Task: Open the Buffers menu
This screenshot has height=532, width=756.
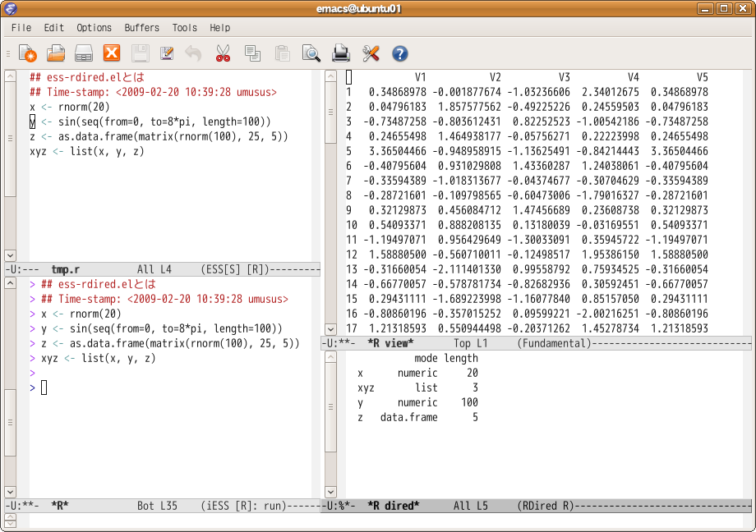Action: click(141, 28)
